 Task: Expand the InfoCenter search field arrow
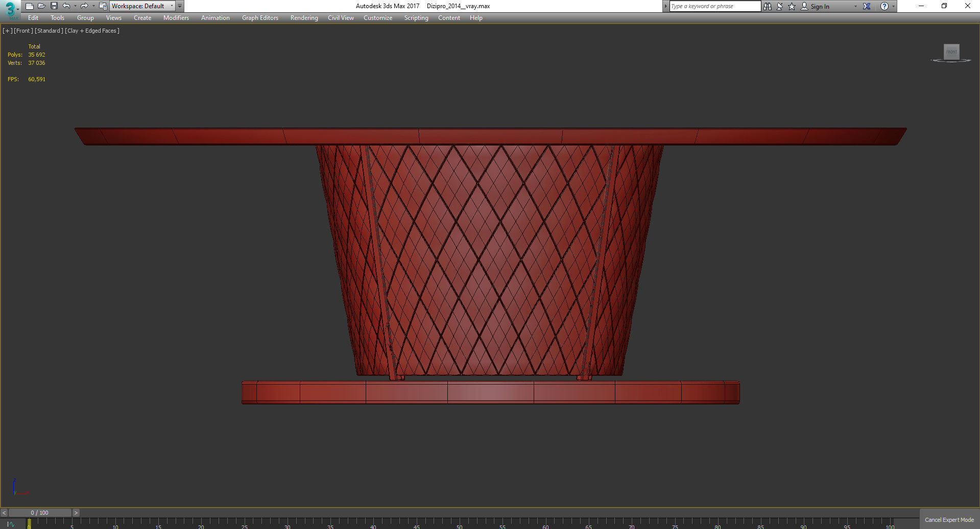coord(665,6)
